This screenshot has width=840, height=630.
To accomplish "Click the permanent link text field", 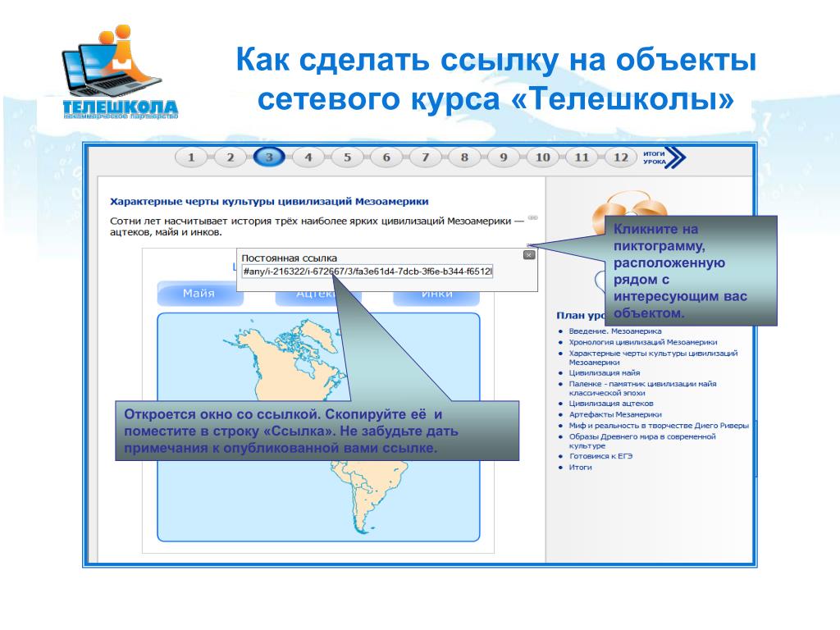I will (367, 272).
